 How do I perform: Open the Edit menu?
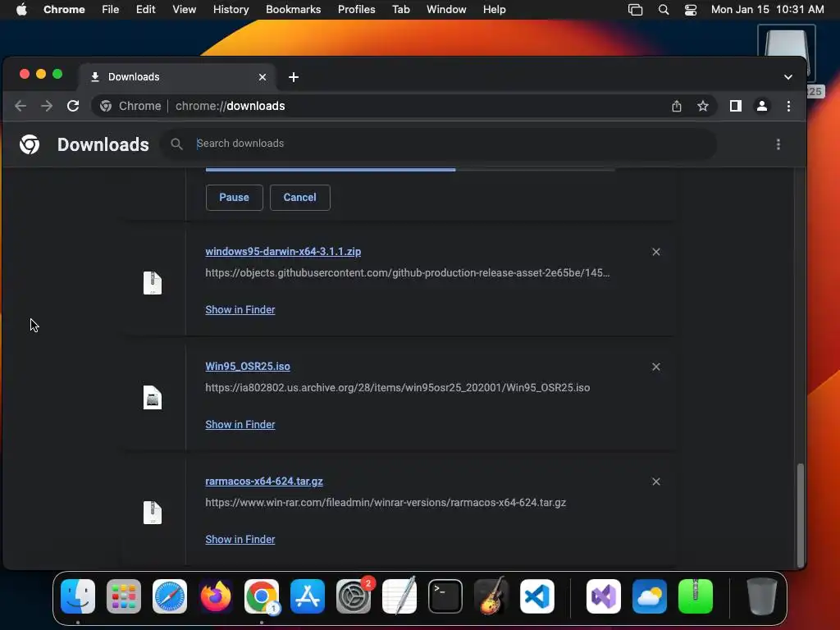146,10
